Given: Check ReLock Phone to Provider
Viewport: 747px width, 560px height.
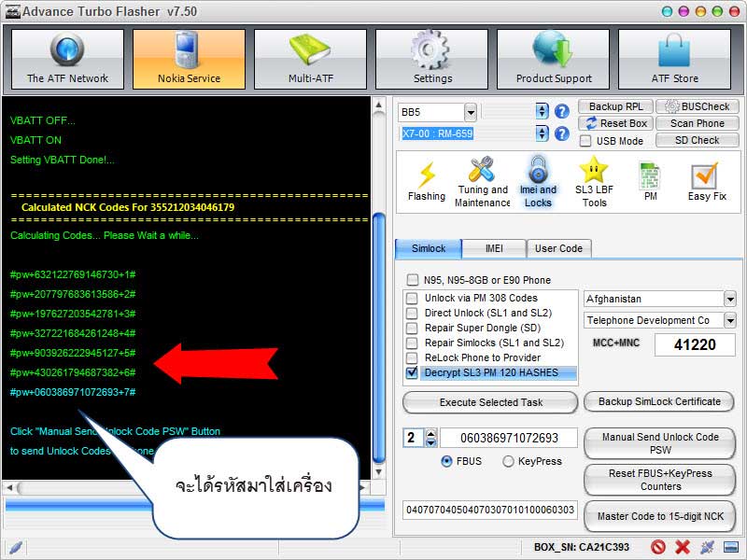Looking at the screenshot, I should point(412,357).
